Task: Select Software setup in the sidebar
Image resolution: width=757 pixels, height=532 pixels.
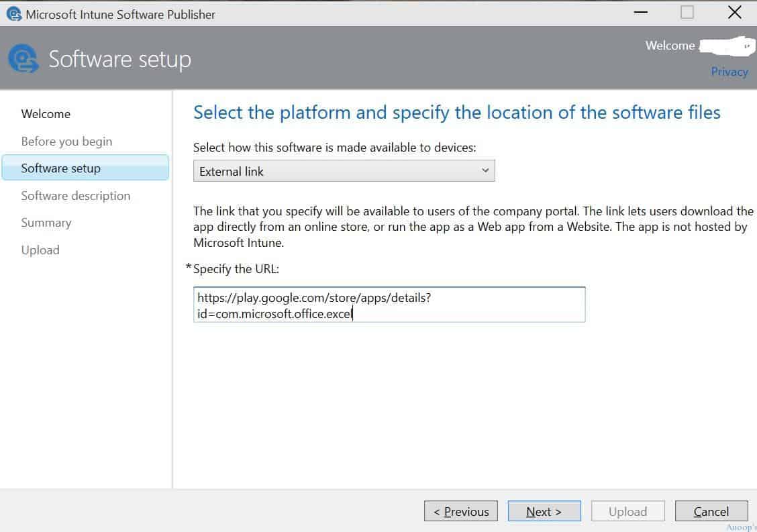Action: coord(85,168)
